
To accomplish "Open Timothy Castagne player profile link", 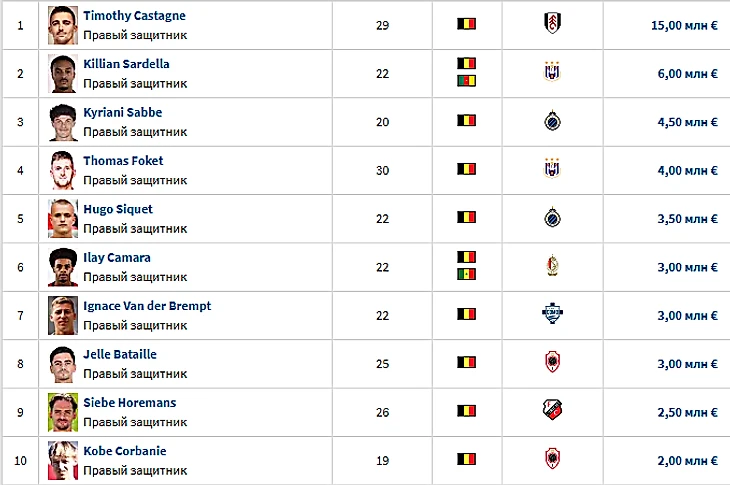I will coord(134,16).
